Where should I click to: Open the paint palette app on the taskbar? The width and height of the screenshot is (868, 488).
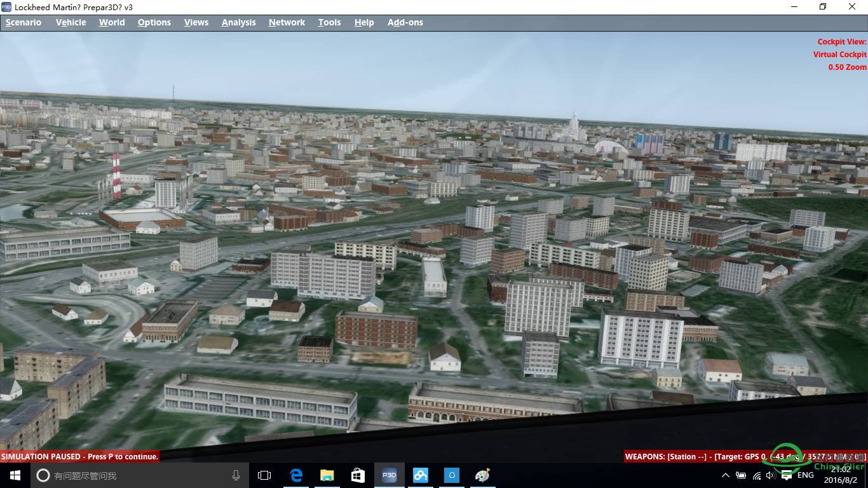482,475
